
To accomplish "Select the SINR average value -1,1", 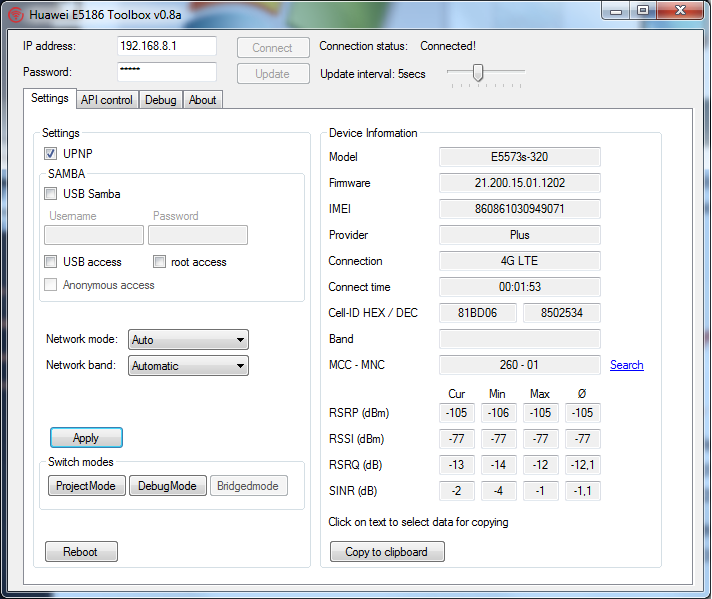I will coord(583,491).
